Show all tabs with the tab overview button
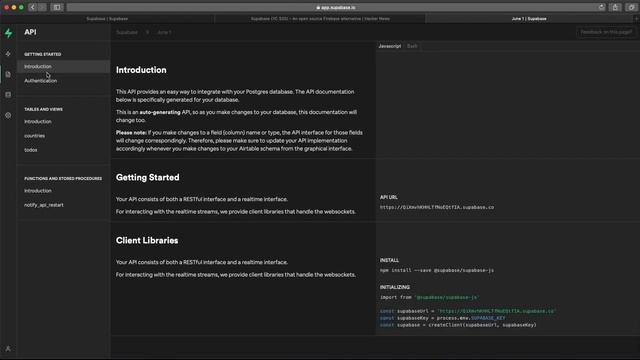 [631, 7]
